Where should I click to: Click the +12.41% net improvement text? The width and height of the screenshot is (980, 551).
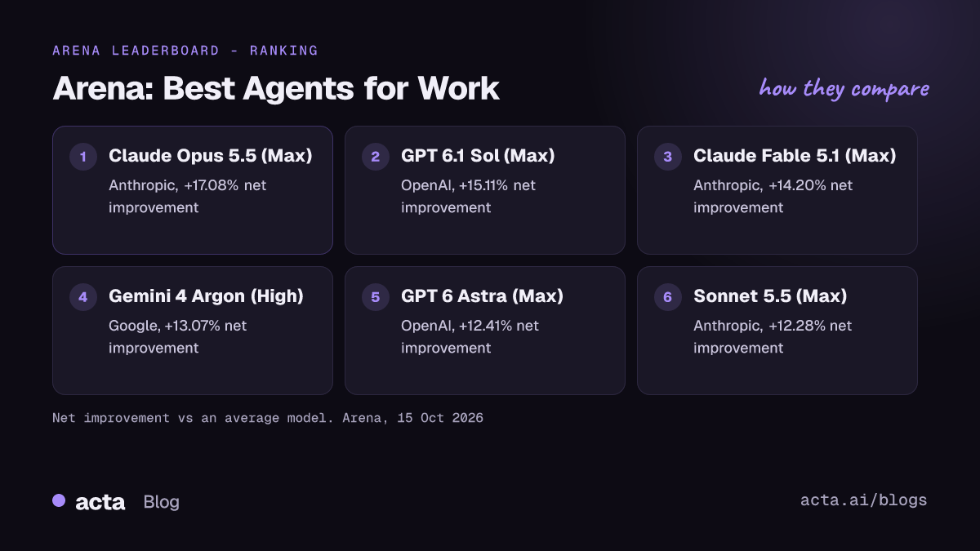point(470,337)
